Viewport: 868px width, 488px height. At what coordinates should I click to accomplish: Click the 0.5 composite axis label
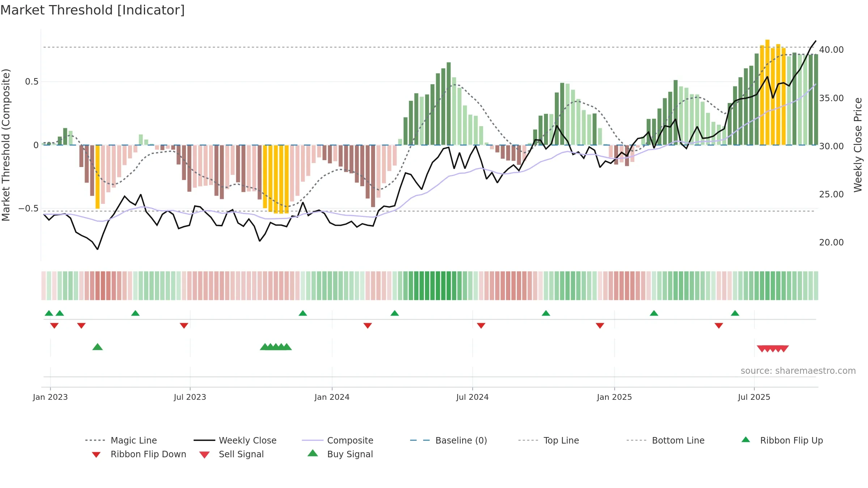pyautogui.click(x=32, y=82)
